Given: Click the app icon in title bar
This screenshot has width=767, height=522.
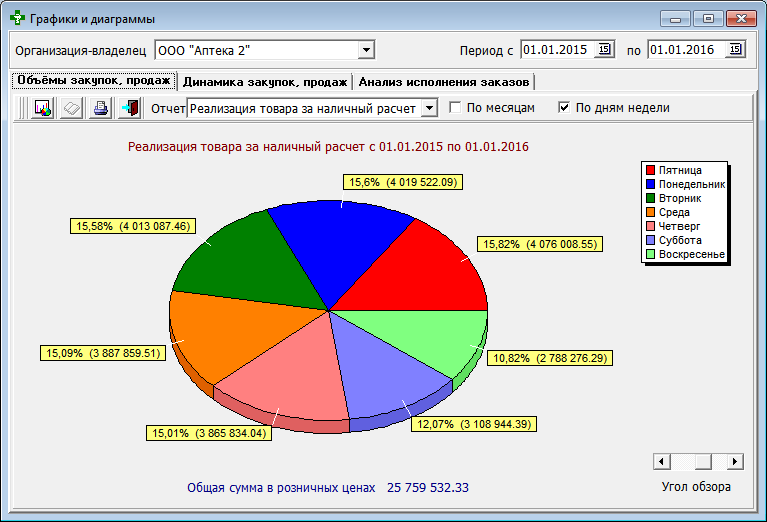Looking at the screenshot, I should tap(17, 19).
